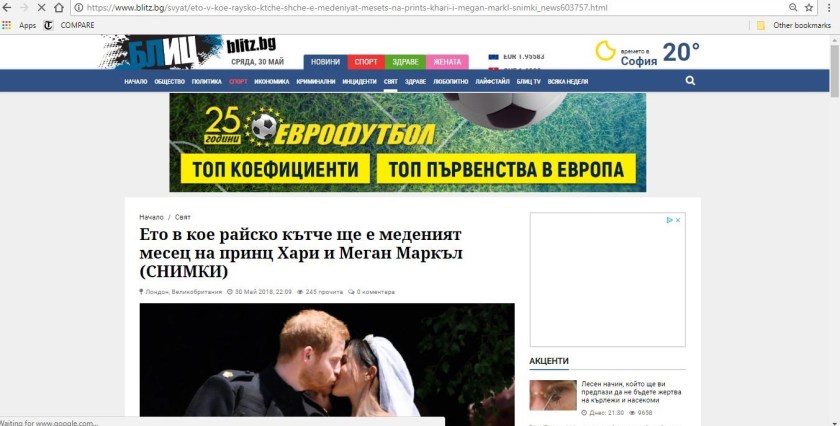Open the zoom magnifier icon in address bar
Viewport: 840px width, 426px height.
click(x=793, y=8)
